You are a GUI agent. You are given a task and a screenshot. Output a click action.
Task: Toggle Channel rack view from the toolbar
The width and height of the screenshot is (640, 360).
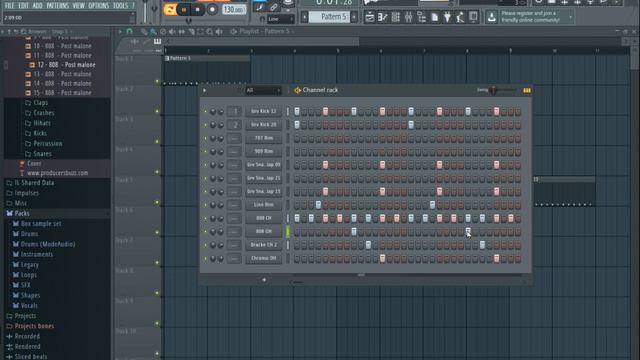point(396,17)
